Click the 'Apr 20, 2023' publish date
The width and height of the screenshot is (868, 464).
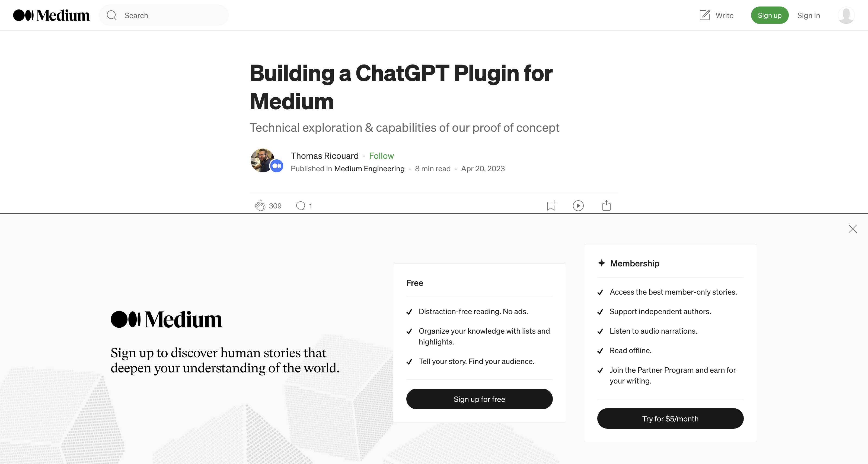coord(483,168)
